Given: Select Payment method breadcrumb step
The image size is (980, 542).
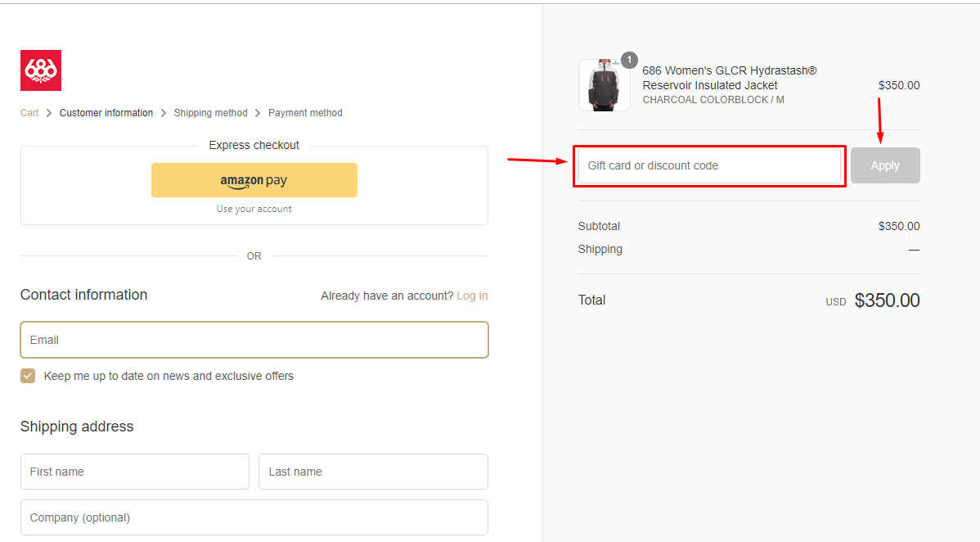Looking at the screenshot, I should tap(305, 113).
